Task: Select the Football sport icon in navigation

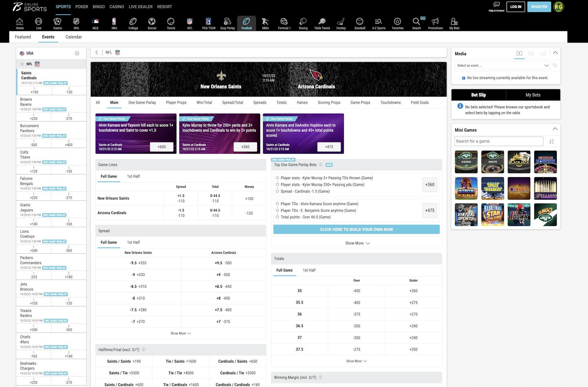Action: click(x=246, y=23)
